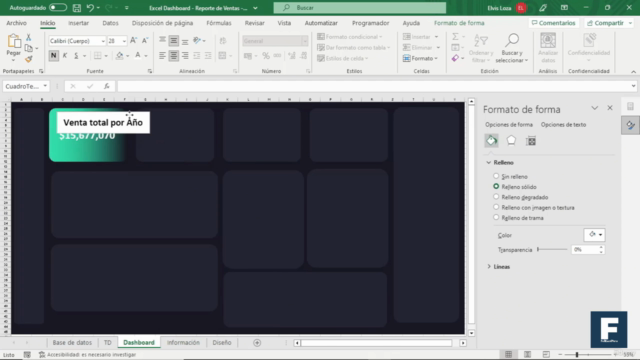This screenshot has width=640, height=360.
Task: Align text left
Action: pyautogui.click(x=162, y=56)
